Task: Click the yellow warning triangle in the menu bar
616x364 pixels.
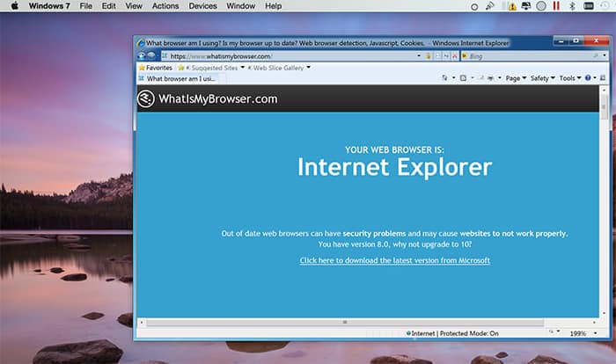Action: (x=512, y=6)
